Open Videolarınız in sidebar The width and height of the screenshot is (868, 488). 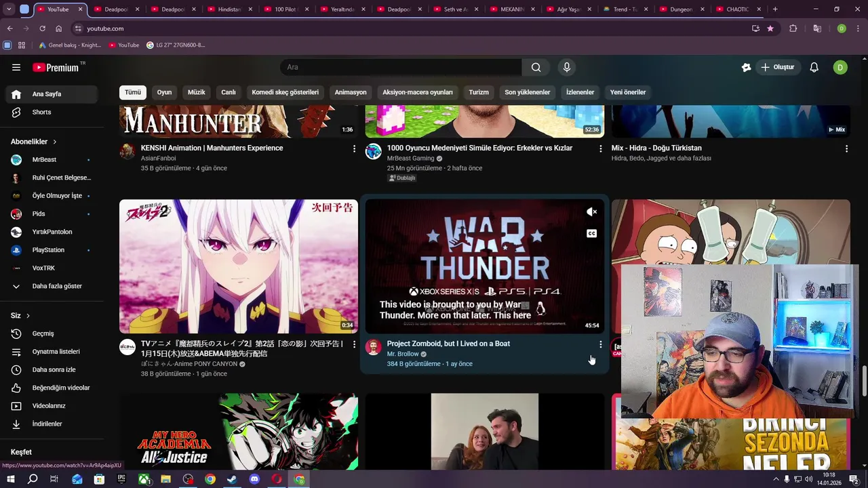[x=52, y=406]
